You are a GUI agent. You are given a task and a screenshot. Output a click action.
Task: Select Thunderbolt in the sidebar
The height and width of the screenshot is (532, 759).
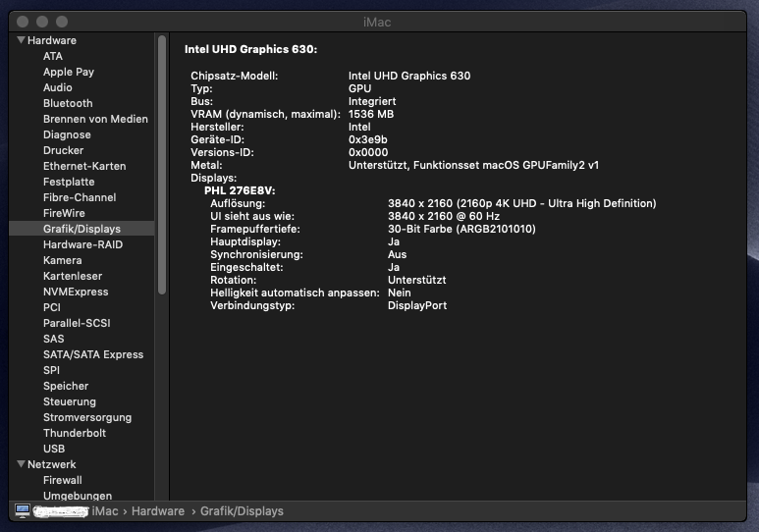75,433
